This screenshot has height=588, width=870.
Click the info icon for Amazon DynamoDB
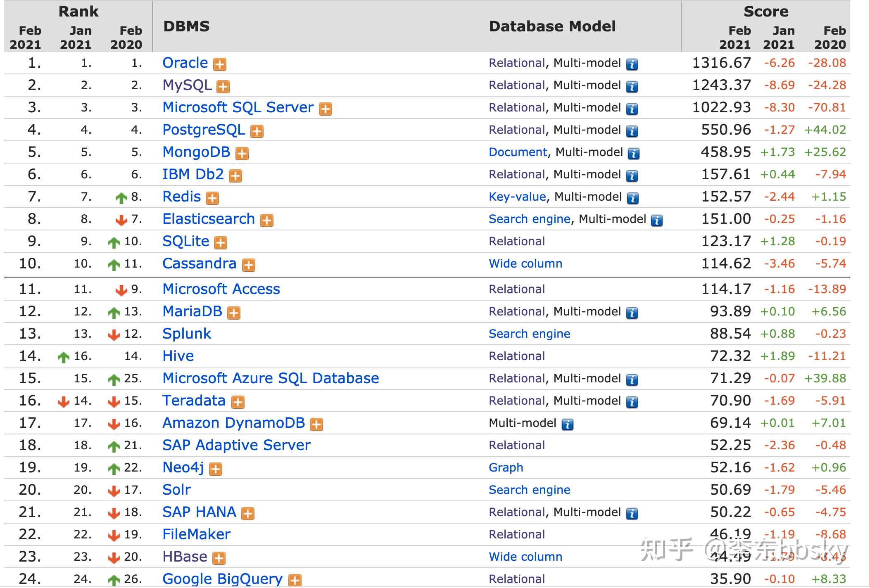pyautogui.click(x=568, y=424)
